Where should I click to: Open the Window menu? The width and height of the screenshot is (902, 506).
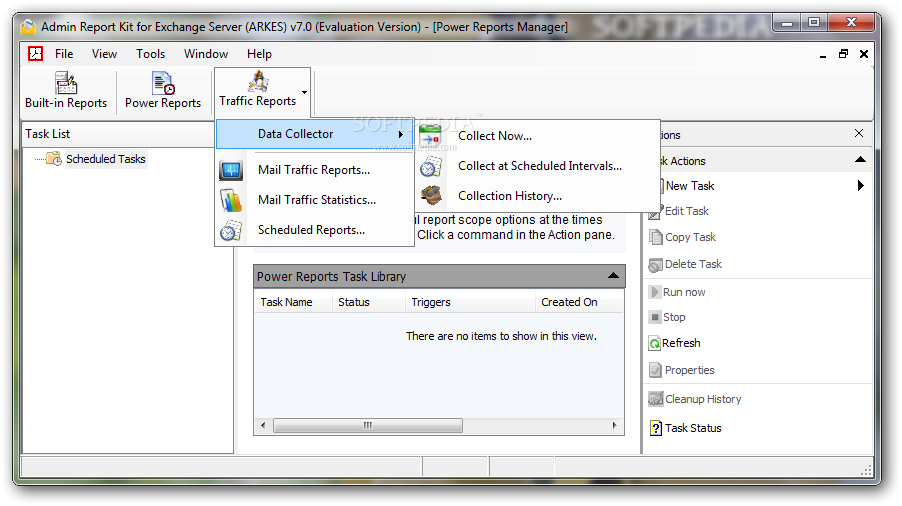point(206,54)
